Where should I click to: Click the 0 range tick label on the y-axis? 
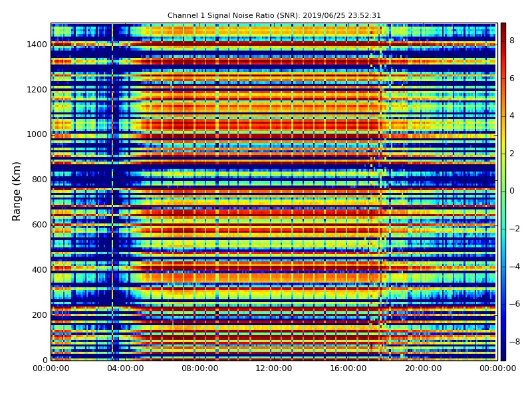[x=45, y=360]
